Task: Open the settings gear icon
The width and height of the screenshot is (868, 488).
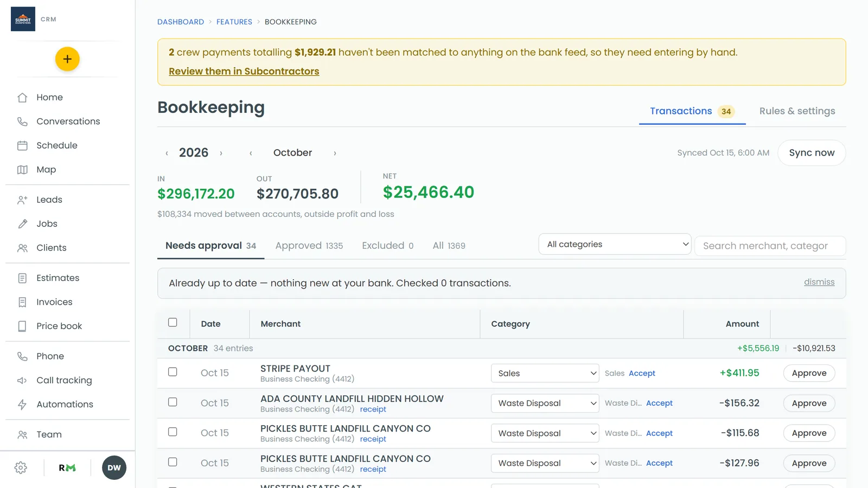Action: (21, 468)
